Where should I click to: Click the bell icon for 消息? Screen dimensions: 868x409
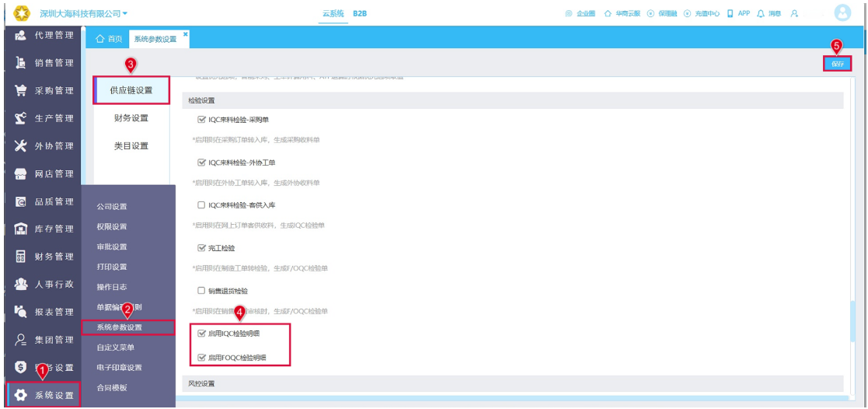point(761,13)
